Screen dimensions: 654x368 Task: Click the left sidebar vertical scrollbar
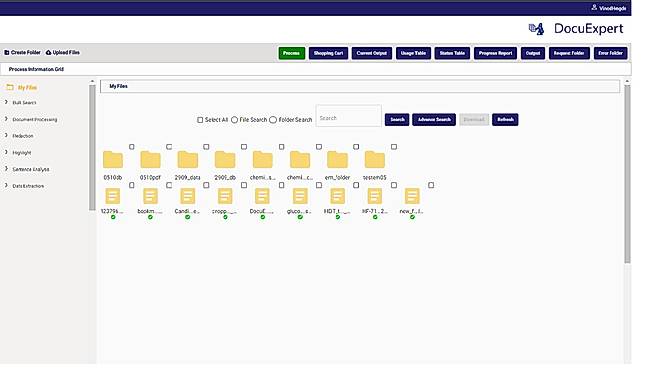(x=92, y=147)
